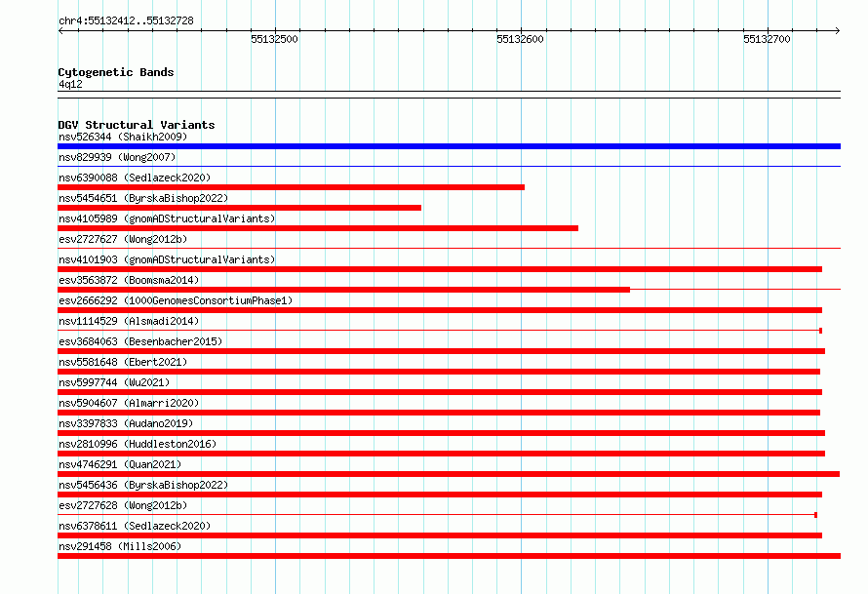Click the Cytogenetic Bands track title

click(116, 72)
